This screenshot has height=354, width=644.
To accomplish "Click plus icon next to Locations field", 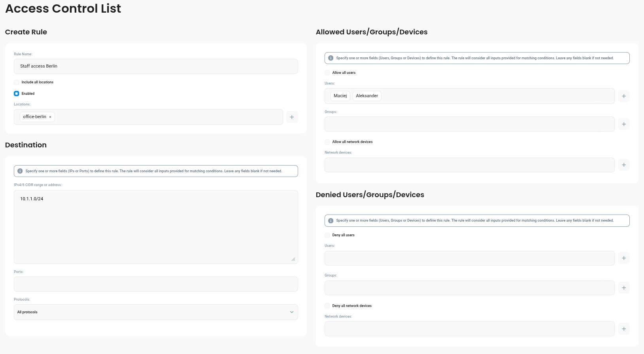I will pos(292,117).
